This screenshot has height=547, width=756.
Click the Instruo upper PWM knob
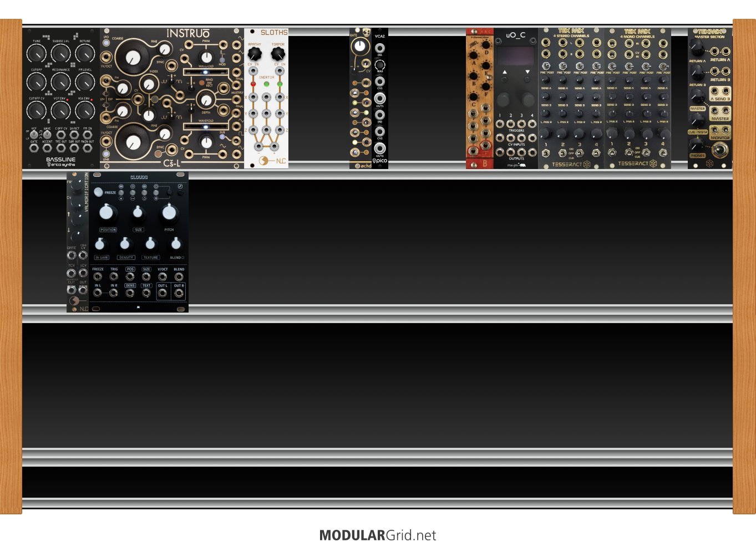(206, 57)
